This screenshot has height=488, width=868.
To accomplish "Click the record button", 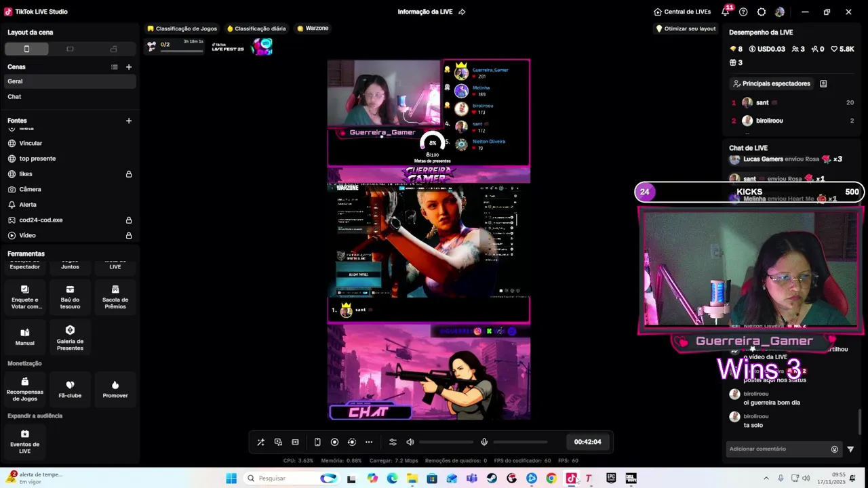I will (334, 442).
